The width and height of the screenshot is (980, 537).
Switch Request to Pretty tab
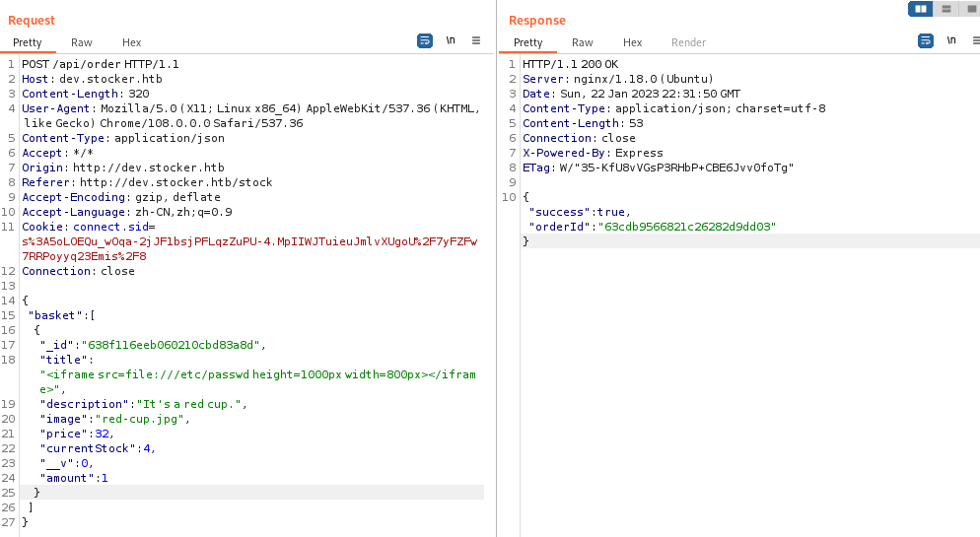pos(28,42)
